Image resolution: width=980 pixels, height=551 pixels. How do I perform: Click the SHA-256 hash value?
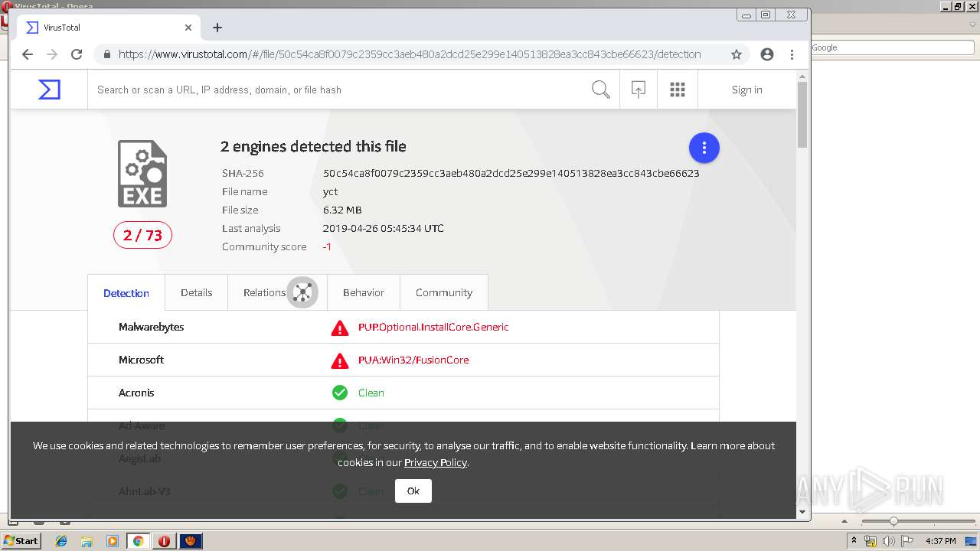click(x=511, y=173)
